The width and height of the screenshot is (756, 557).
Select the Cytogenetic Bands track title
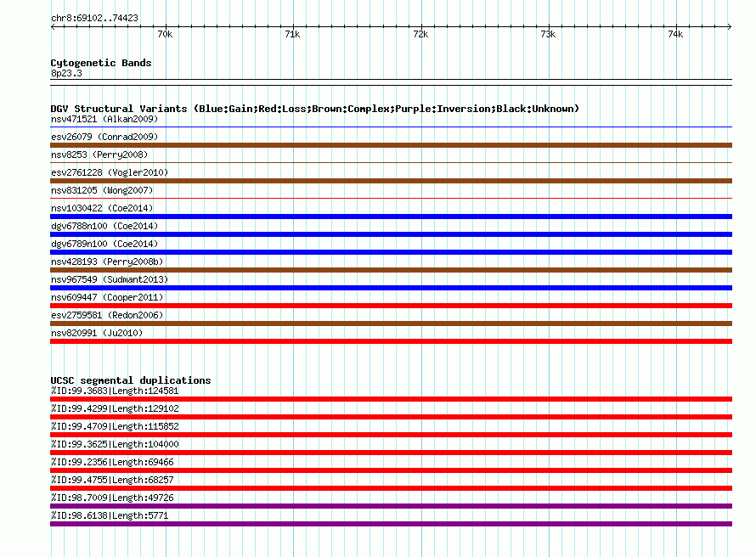pos(101,63)
